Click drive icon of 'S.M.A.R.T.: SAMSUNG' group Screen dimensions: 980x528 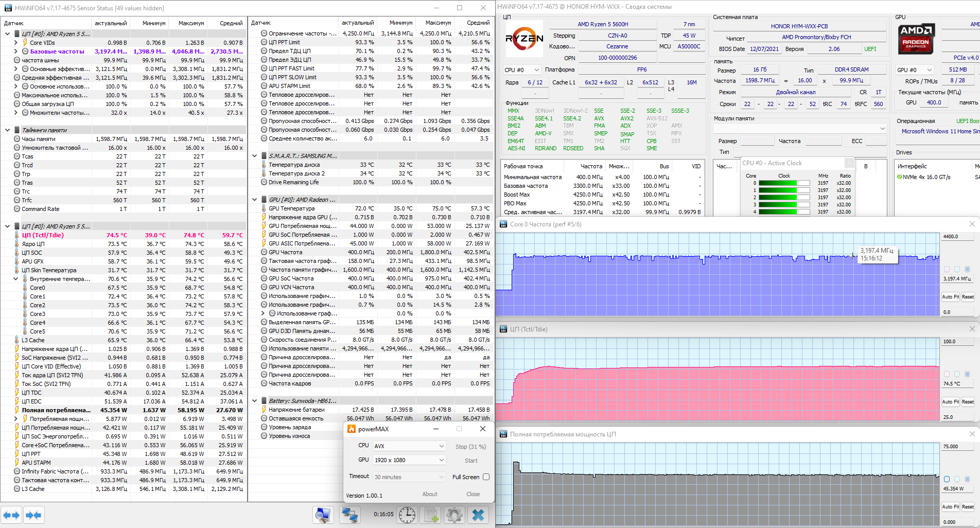264,156
